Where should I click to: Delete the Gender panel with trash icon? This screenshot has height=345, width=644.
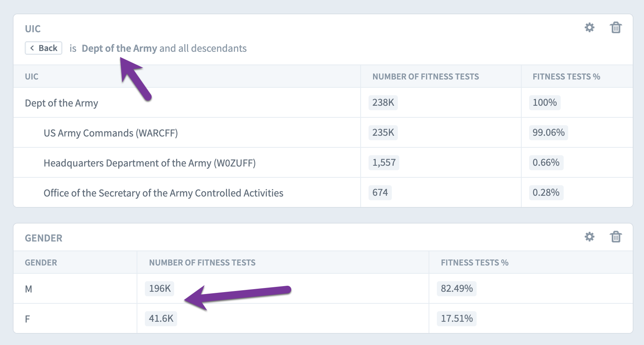[616, 237]
